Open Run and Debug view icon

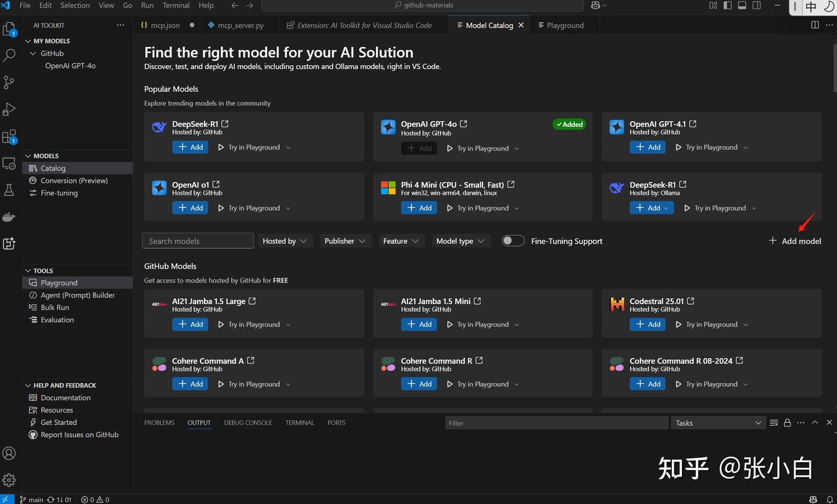[x=9, y=109]
